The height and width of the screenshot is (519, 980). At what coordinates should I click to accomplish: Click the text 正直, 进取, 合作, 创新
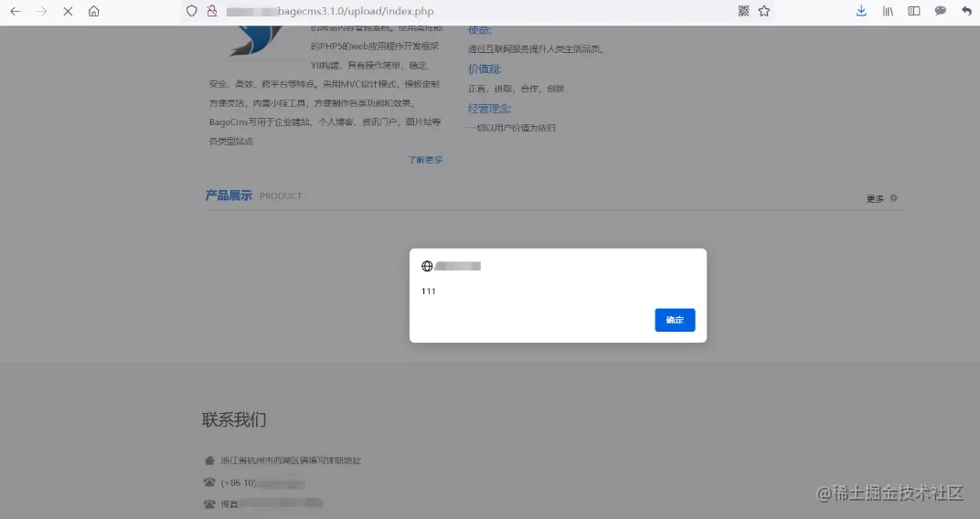click(517, 89)
